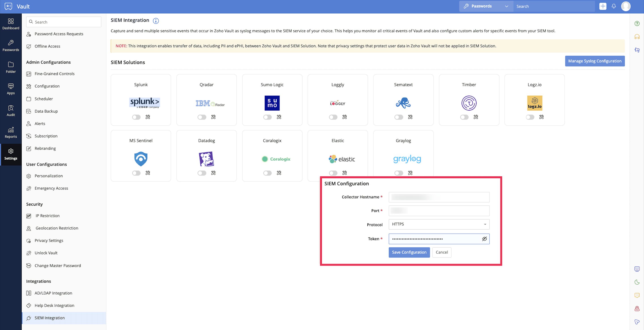Click the SIEM Integration info icon
644x330 pixels.
[156, 21]
